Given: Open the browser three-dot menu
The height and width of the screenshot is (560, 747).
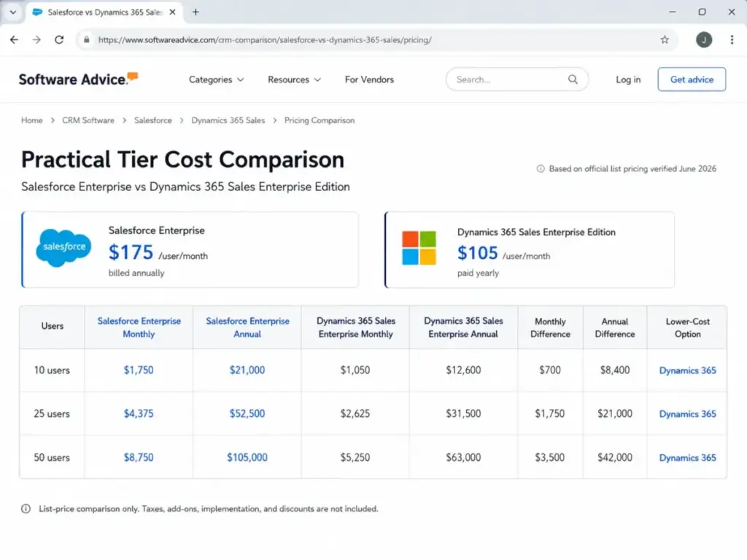Looking at the screenshot, I should (732, 39).
